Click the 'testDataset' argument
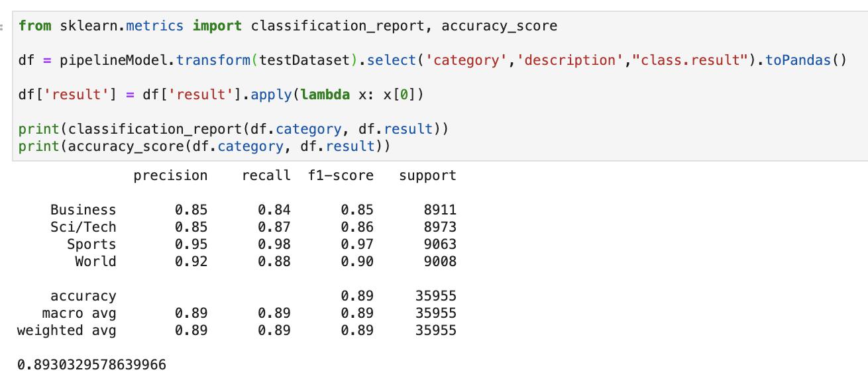 (x=304, y=60)
